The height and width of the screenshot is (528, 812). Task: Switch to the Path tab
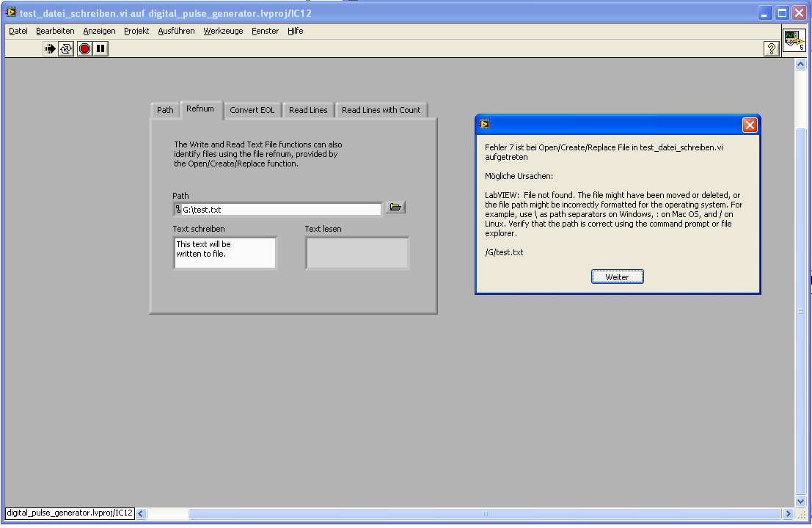click(x=165, y=110)
